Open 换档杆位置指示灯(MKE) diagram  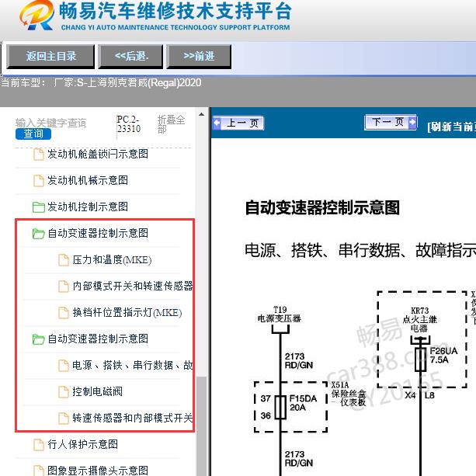(127, 312)
